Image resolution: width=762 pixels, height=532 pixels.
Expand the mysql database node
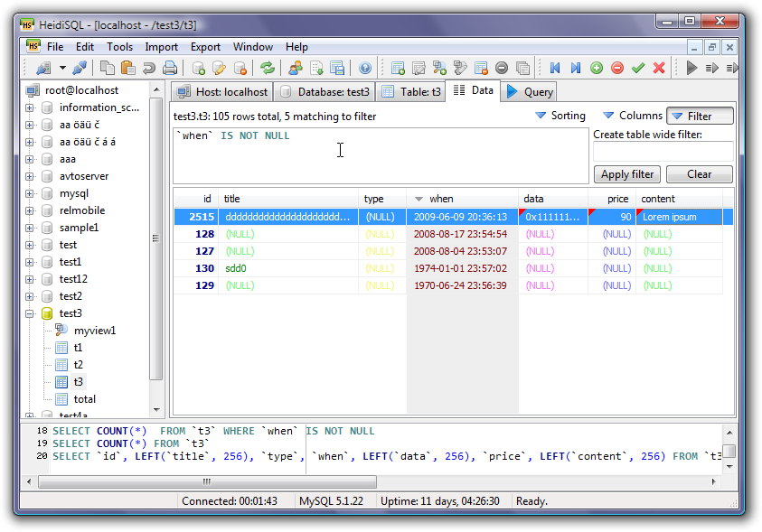(30, 192)
